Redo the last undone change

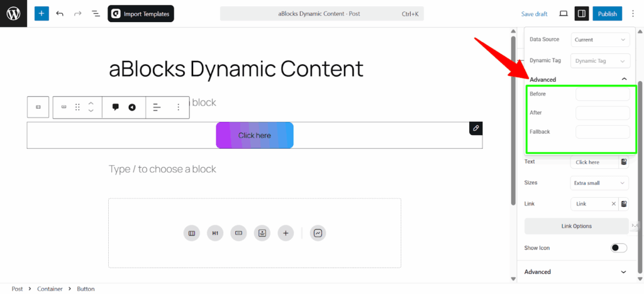tap(77, 14)
